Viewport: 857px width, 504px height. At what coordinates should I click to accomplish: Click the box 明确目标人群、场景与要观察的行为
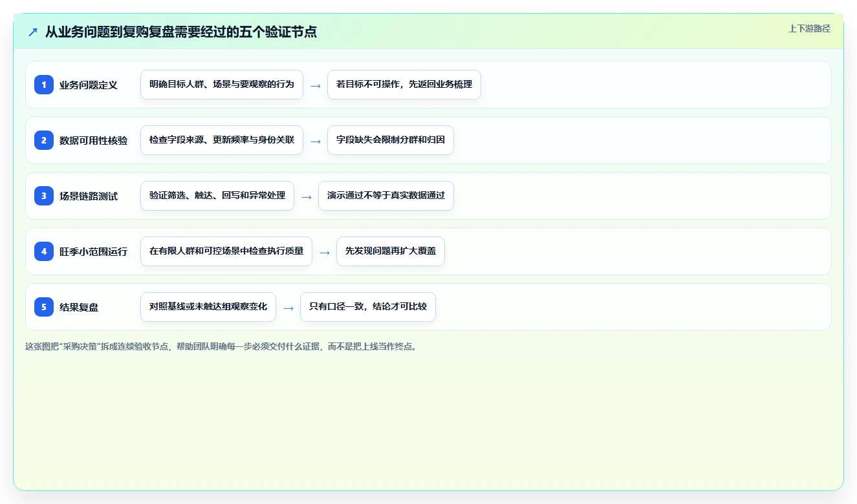pyautogui.click(x=222, y=85)
